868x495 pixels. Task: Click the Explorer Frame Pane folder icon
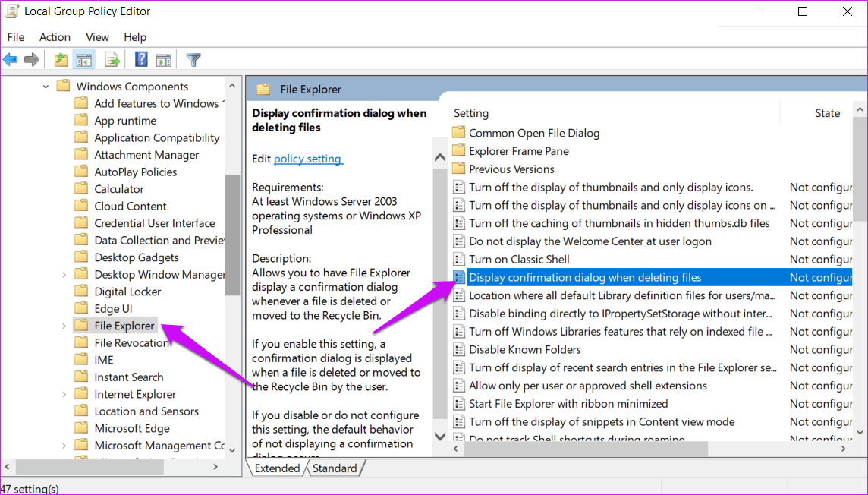click(x=458, y=151)
